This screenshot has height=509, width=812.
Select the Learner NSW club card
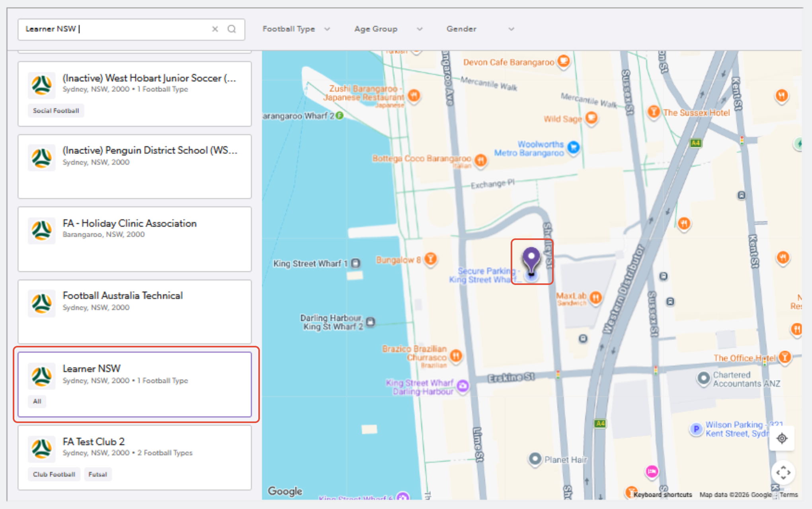(135, 384)
